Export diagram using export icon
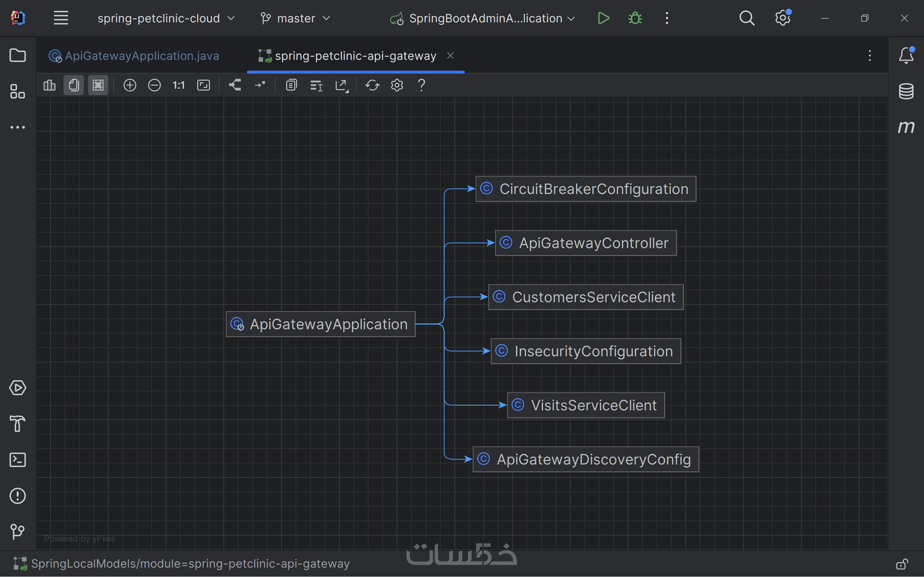The height and width of the screenshot is (577, 924). (x=342, y=85)
